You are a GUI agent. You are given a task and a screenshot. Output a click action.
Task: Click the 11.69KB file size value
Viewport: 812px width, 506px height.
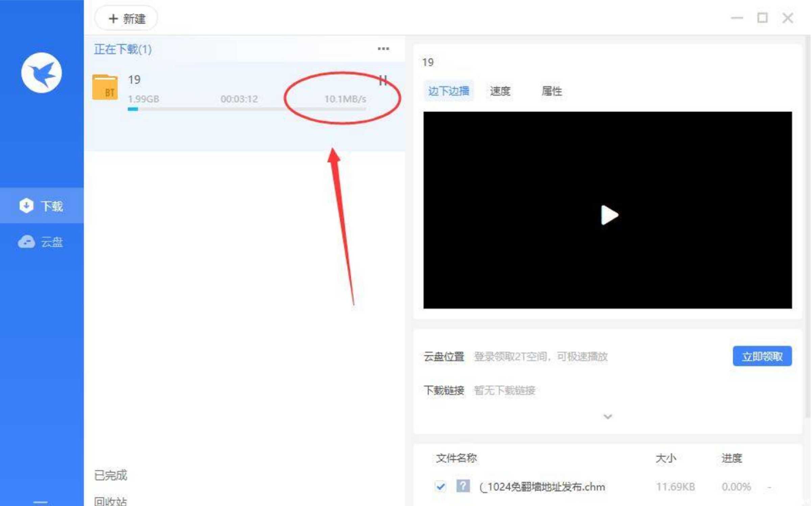[675, 487]
